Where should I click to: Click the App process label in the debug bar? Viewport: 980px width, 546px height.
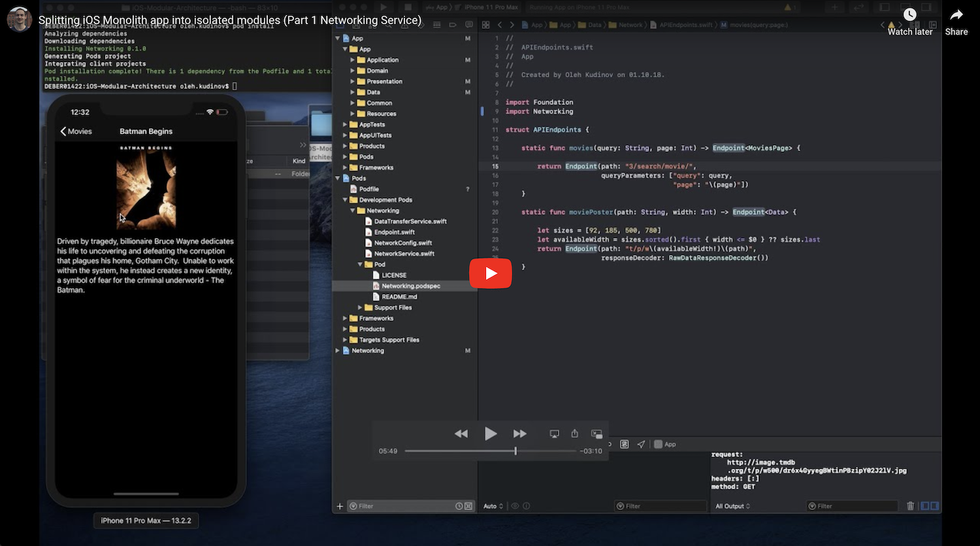pyautogui.click(x=666, y=444)
